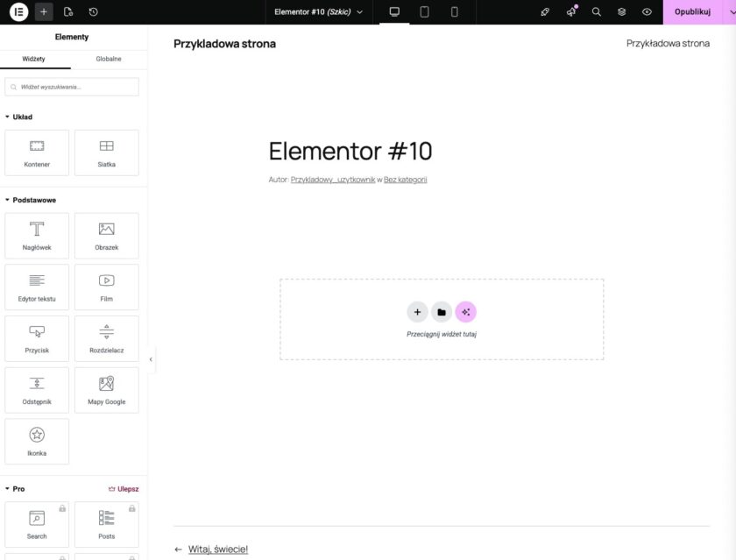
Task: Click the widget search field
Action: [73, 86]
